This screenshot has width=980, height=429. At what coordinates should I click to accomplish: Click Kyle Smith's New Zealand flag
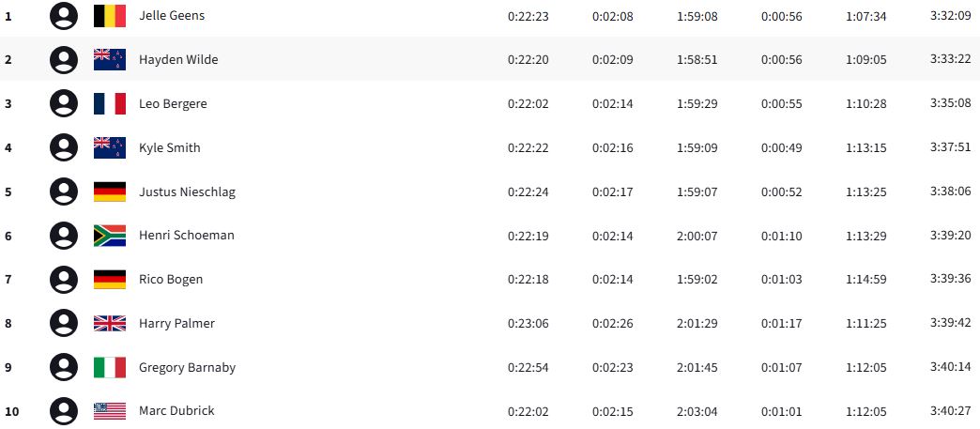coord(110,147)
